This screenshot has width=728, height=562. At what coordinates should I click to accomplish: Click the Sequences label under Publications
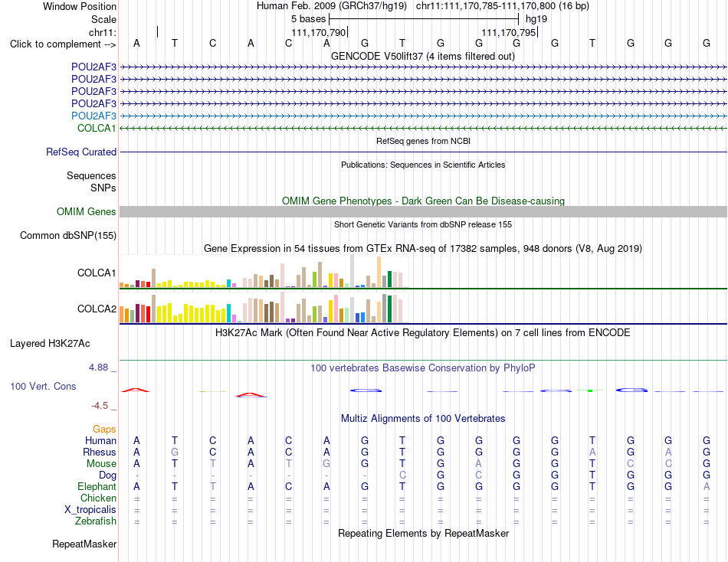click(x=91, y=176)
